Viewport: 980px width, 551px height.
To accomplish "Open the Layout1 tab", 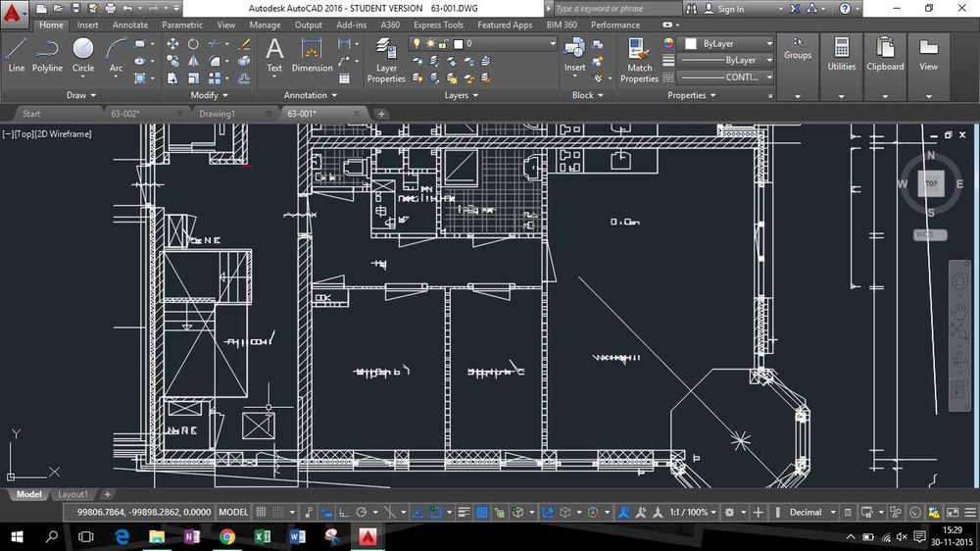I will 73,495.
